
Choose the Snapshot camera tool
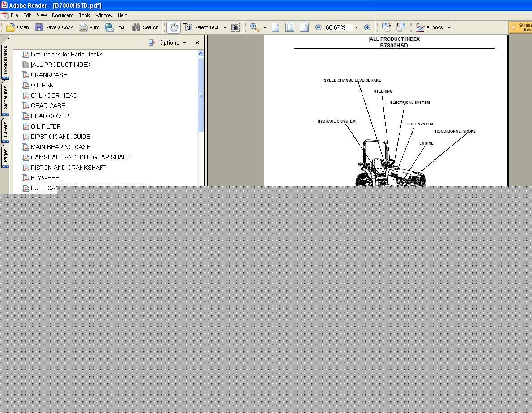(235, 27)
